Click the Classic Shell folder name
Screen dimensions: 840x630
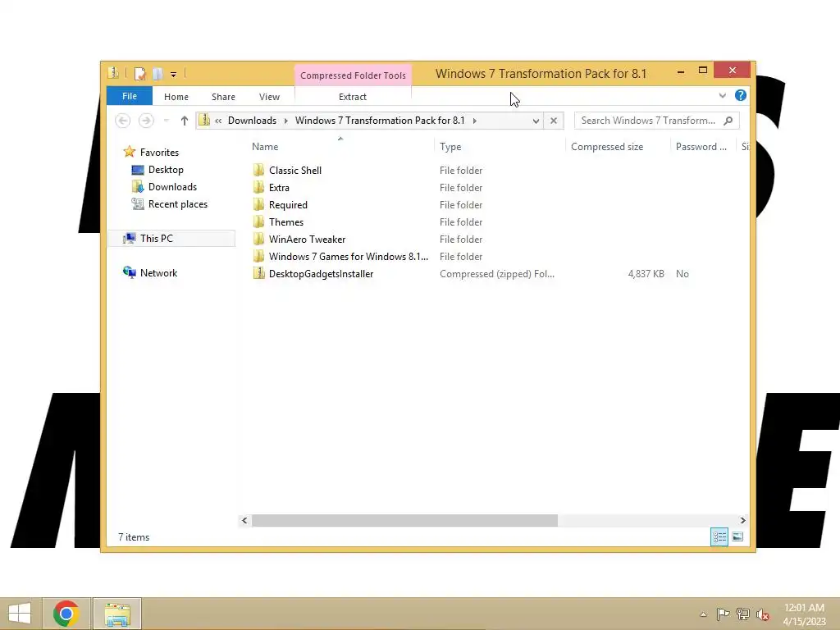[x=295, y=171]
